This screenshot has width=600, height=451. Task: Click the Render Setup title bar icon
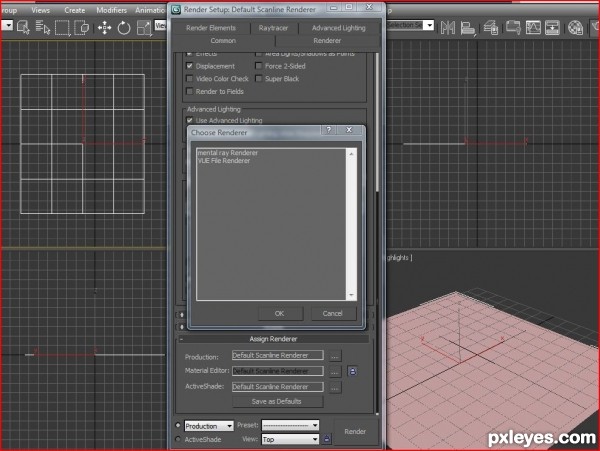tap(176, 10)
